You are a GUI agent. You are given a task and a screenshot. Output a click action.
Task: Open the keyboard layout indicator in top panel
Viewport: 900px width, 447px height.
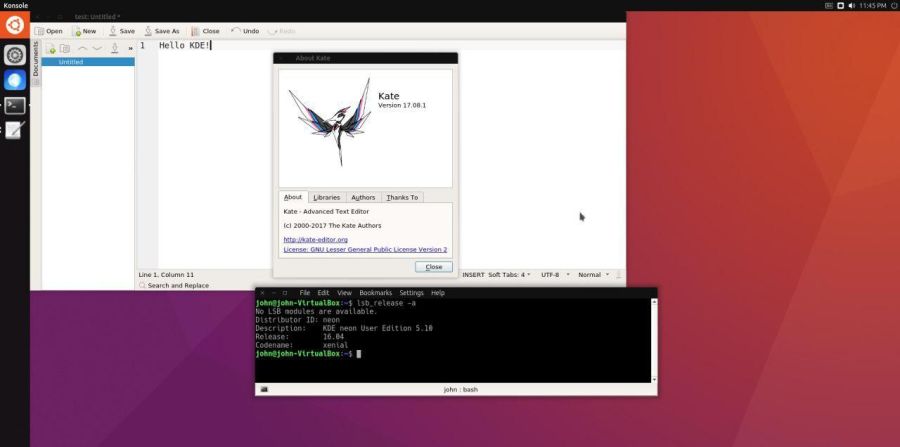(829, 5)
